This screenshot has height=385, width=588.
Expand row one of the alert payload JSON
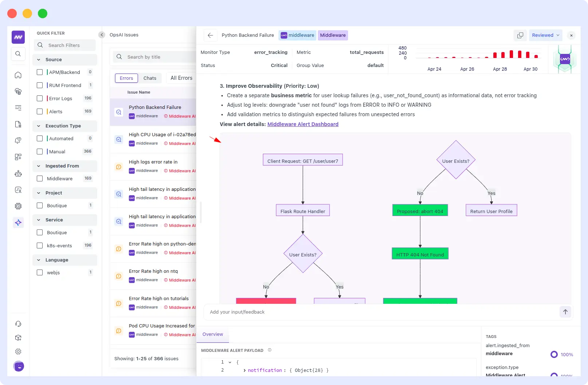point(229,362)
